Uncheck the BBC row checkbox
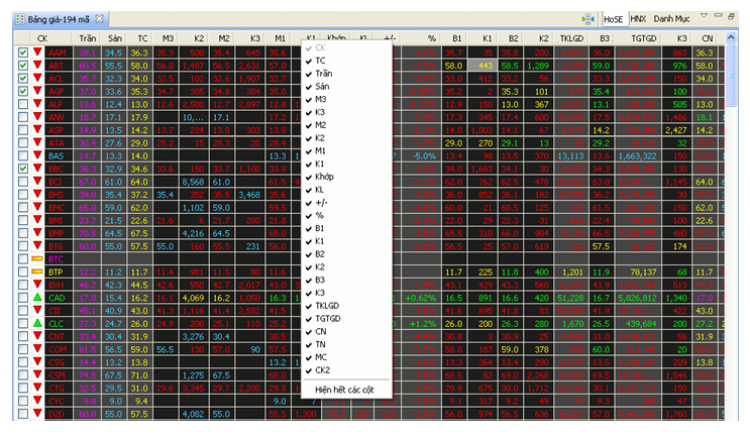This screenshot has width=750, height=436. pos(22,168)
